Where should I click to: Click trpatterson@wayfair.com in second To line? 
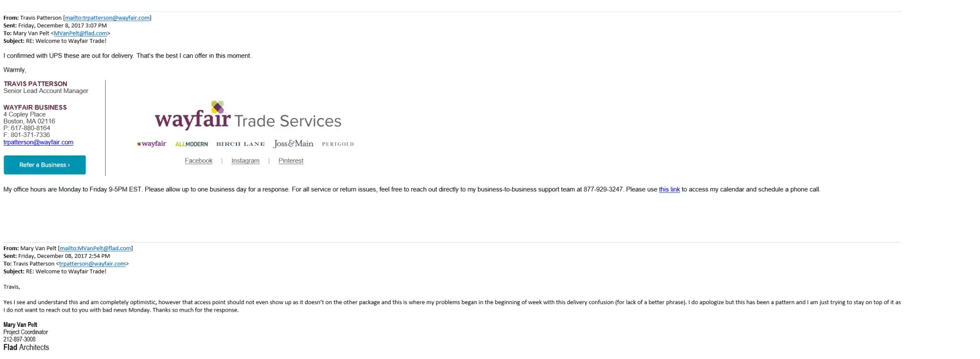92,264
